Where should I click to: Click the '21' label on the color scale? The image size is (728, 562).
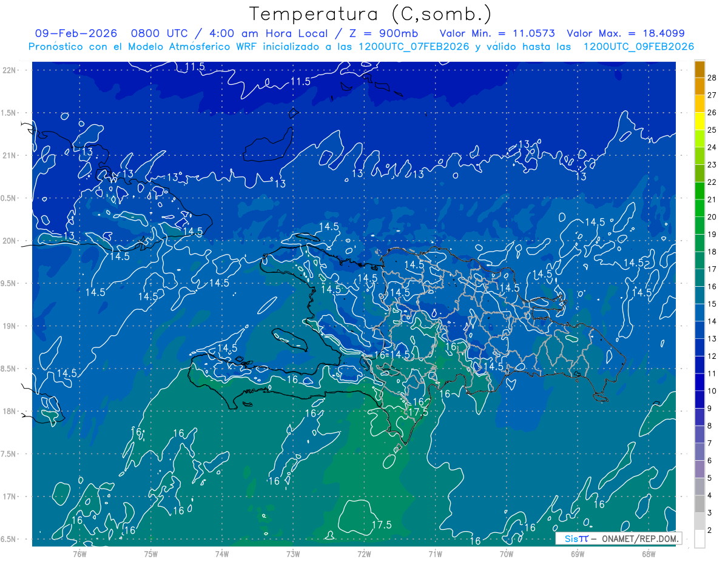[x=712, y=199]
